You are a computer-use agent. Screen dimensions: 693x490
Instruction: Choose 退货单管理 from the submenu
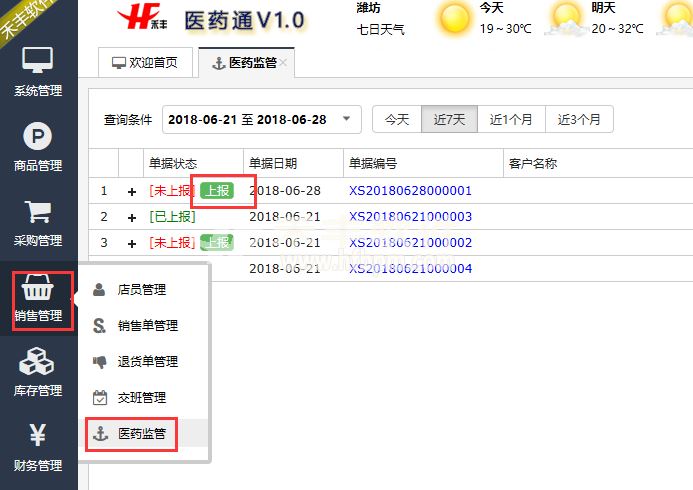coord(147,362)
